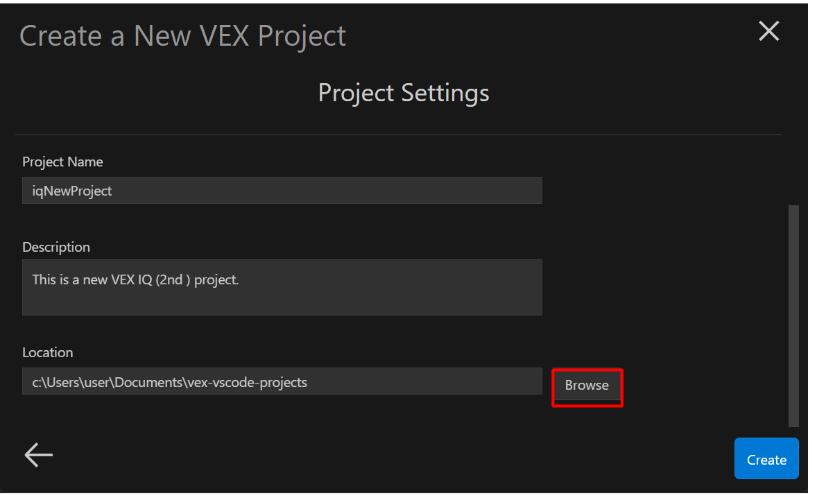Place cursor on the "iqNewProject" text
Screen dimensions: 813x496
72,191
